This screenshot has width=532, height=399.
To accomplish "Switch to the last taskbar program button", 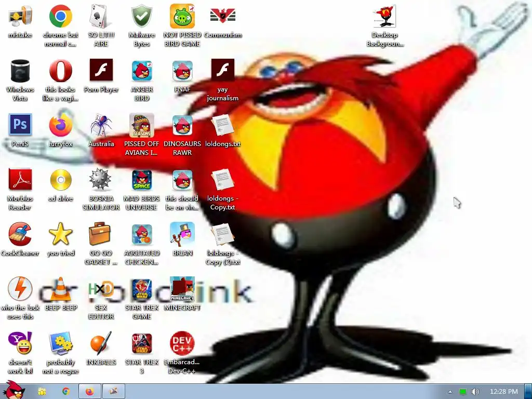I will pyautogui.click(x=114, y=392).
